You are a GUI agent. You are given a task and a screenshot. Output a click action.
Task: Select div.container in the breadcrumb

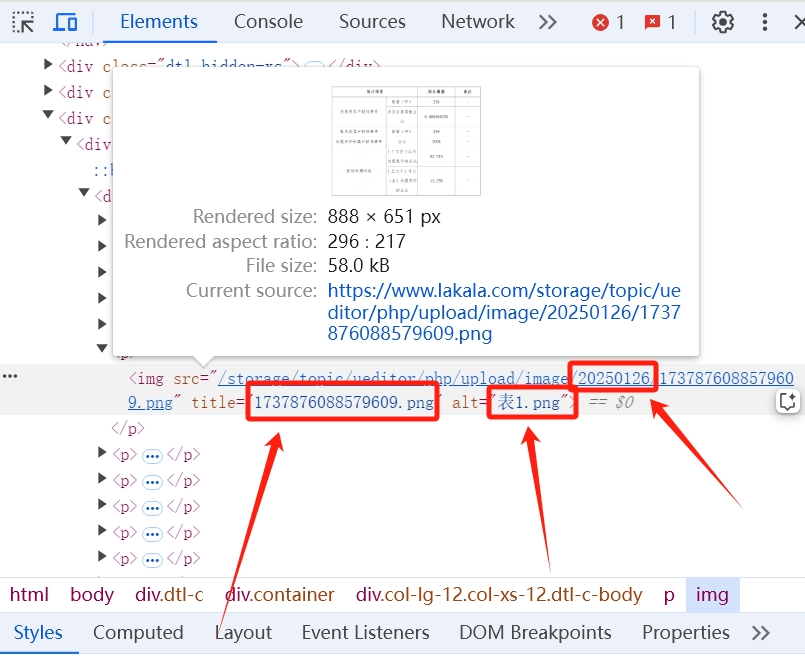pos(280,594)
